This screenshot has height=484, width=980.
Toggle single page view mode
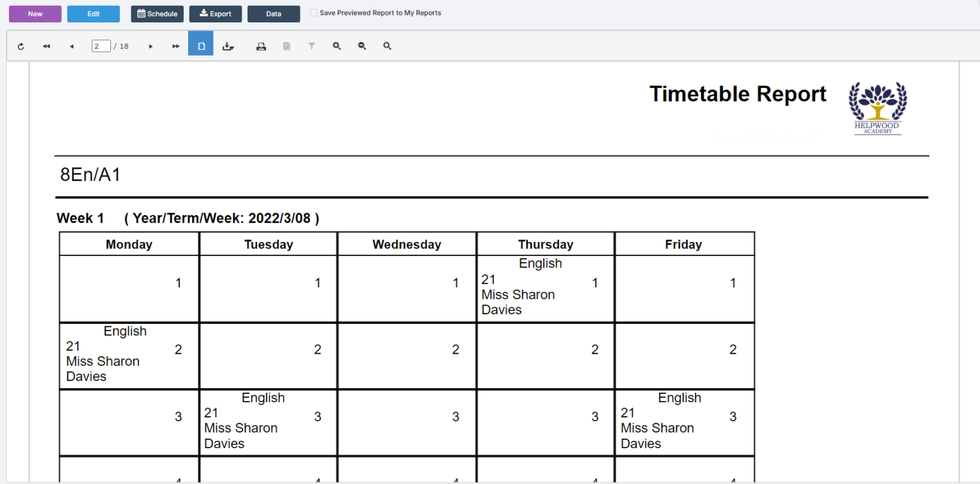point(200,45)
